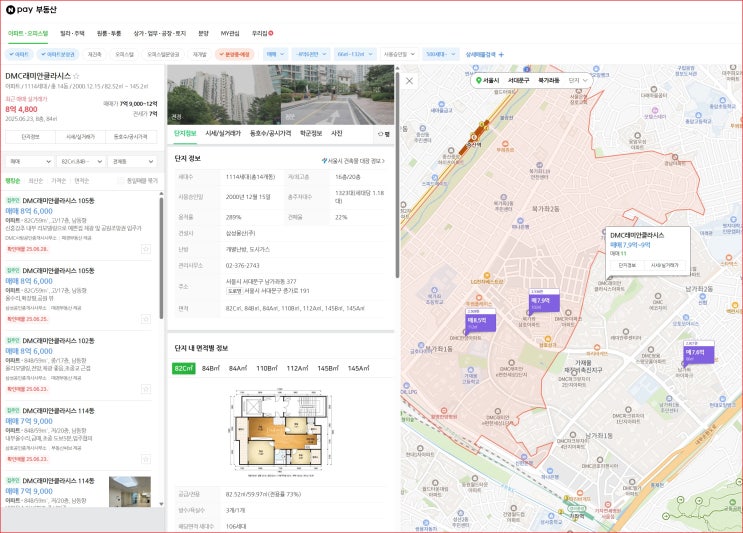
Task: Open the price range filter dropdown
Action: pyautogui.click(x=311, y=54)
